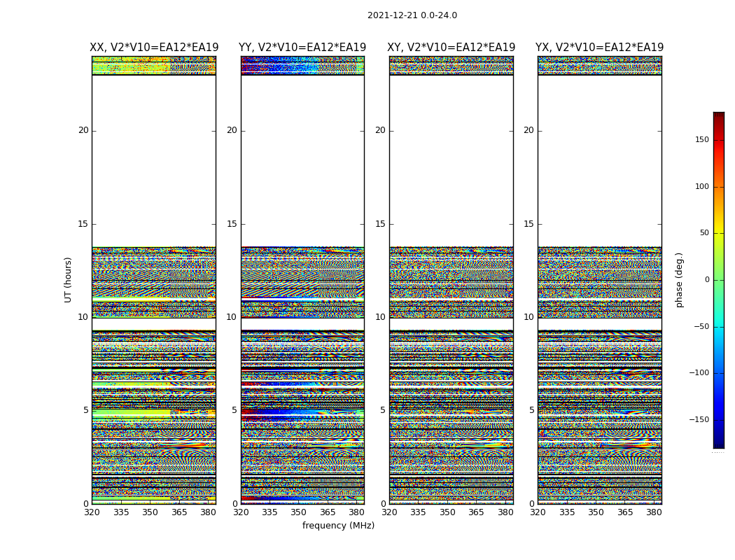This screenshot has width=735, height=560.
Task: Click the −150 tick label on colorbar
Action: (x=699, y=419)
